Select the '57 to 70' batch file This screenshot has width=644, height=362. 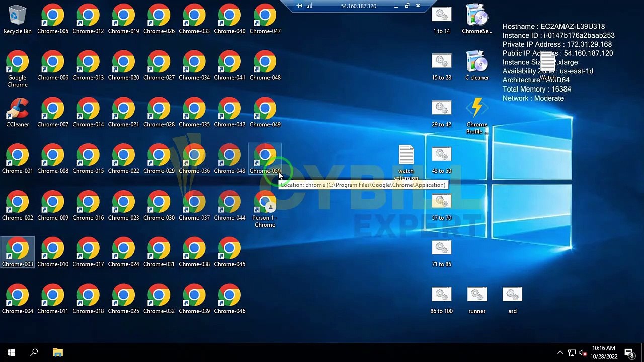[x=441, y=207]
